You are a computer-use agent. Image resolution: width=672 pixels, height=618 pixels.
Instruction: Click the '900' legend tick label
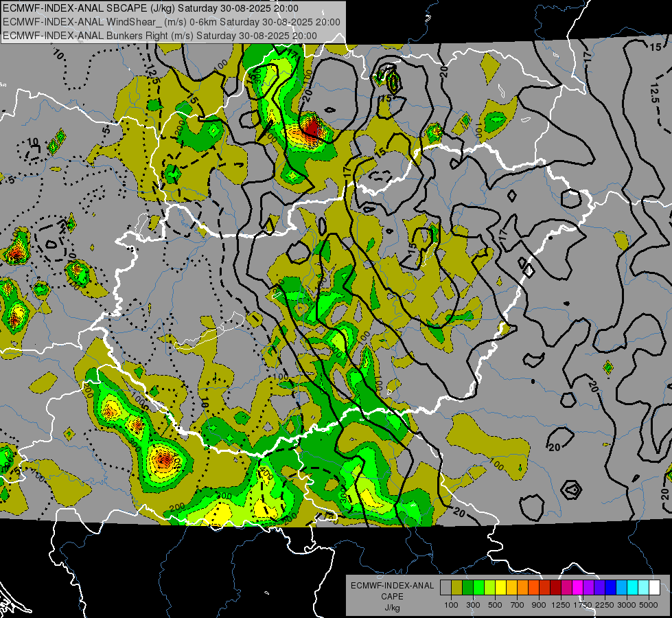pos(539,605)
